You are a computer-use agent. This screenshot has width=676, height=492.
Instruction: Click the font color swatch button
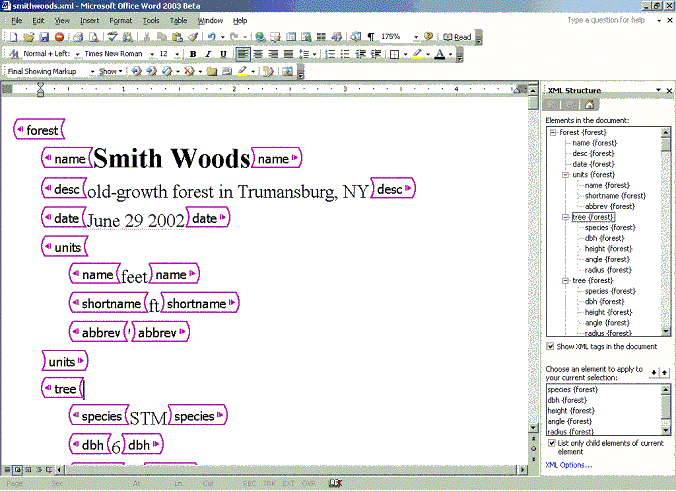point(439,54)
